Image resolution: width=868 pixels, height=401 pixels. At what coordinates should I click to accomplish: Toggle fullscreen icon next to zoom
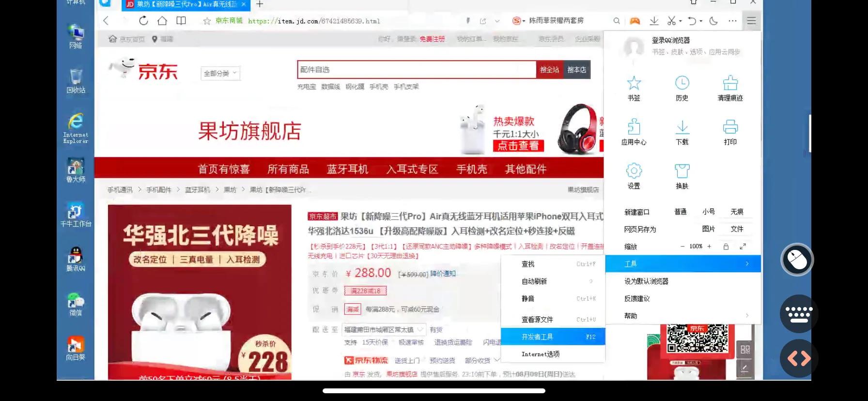coord(743,247)
